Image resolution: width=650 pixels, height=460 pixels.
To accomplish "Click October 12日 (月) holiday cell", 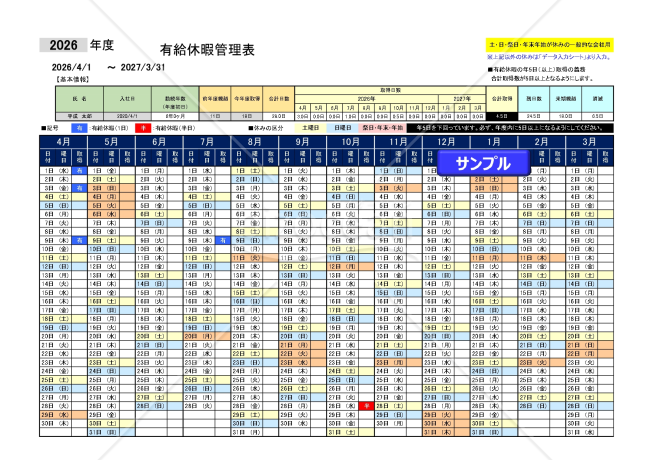I will click(350, 266).
